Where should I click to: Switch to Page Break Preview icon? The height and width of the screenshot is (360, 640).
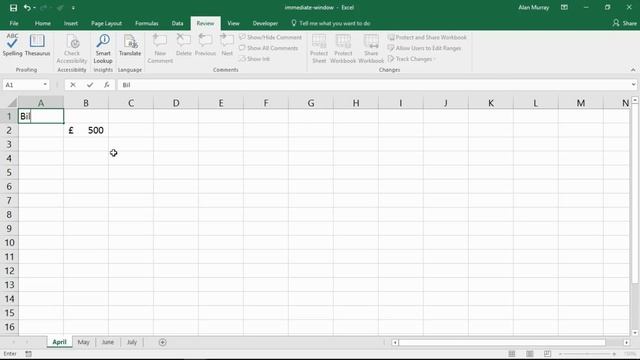point(547,353)
